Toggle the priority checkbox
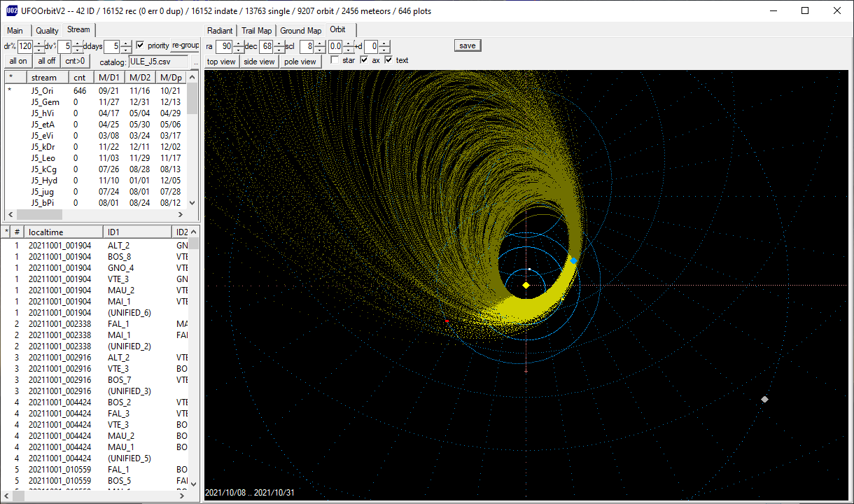854x504 pixels. click(140, 45)
